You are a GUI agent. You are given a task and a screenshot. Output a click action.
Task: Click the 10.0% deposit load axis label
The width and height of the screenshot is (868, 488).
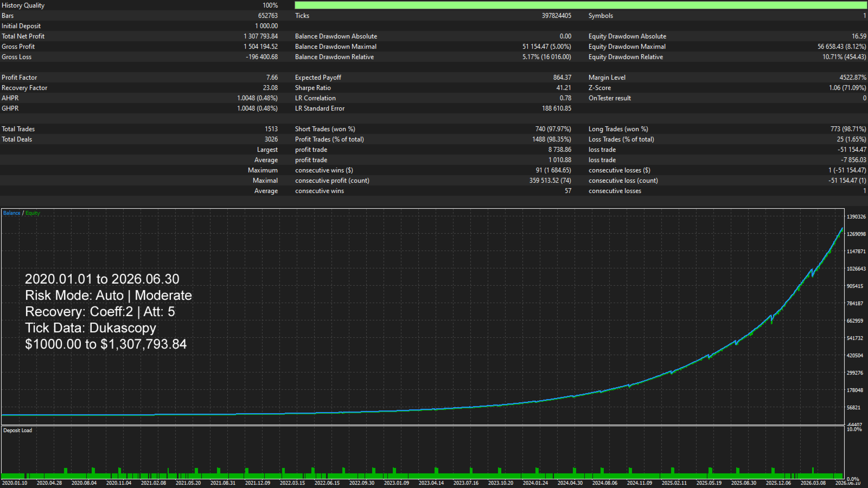tap(854, 429)
